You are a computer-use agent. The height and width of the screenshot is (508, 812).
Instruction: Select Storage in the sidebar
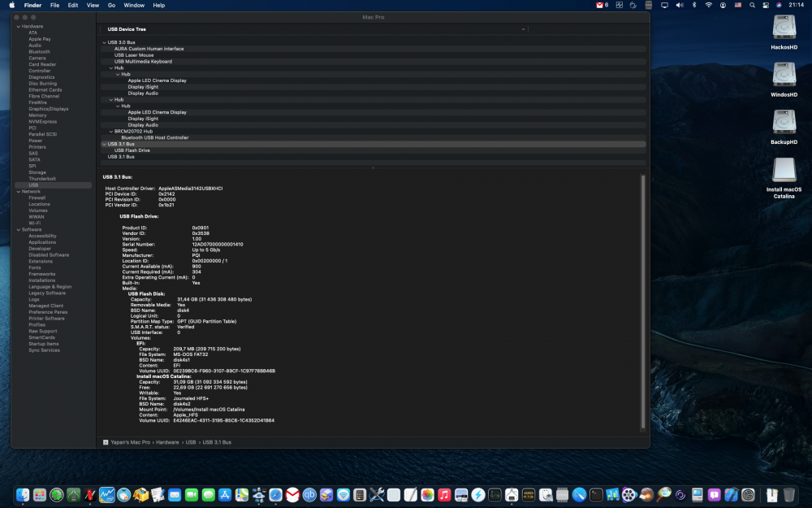37,172
